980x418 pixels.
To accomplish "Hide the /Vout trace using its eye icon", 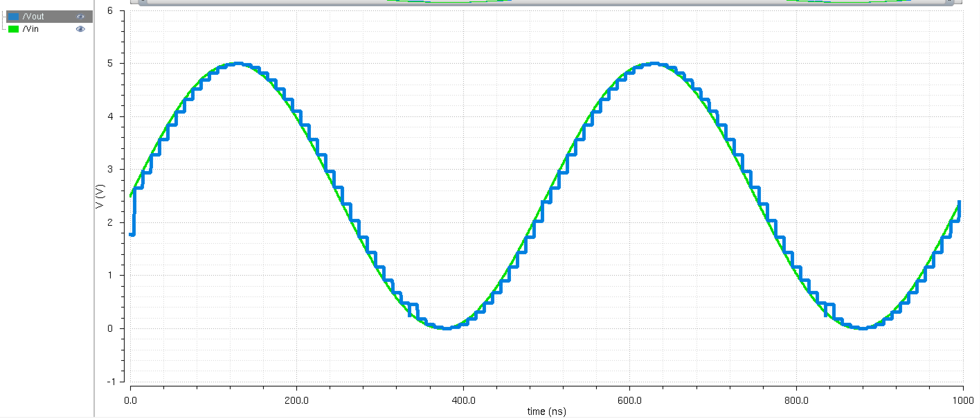I will [80, 16].
